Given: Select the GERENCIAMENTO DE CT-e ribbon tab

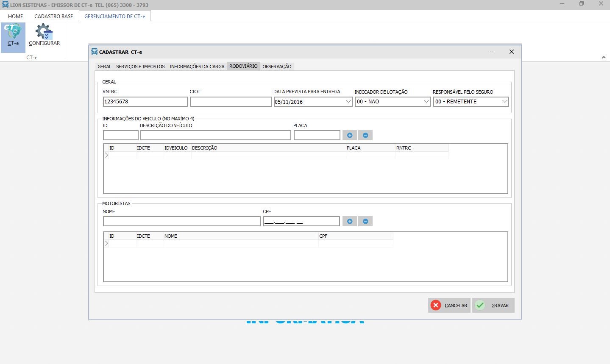Looking at the screenshot, I should click(x=115, y=16).
